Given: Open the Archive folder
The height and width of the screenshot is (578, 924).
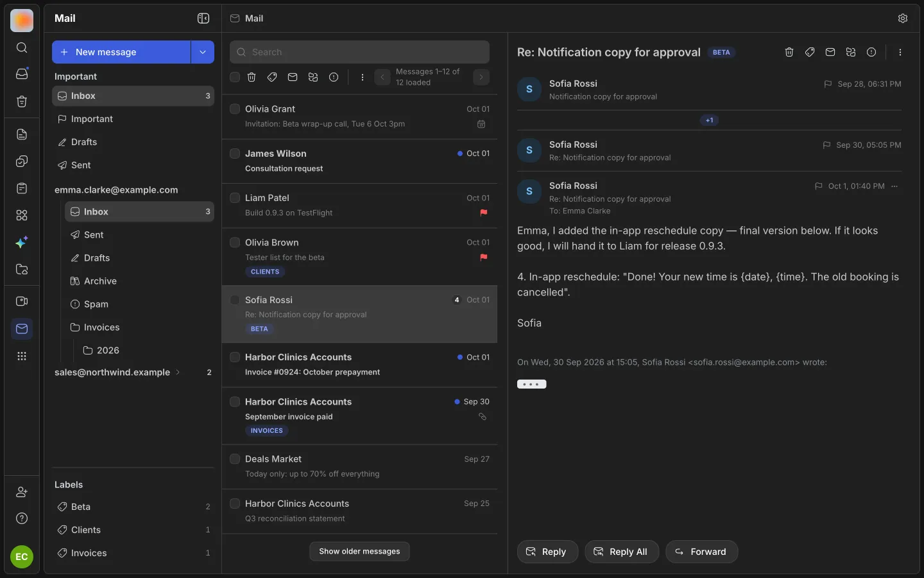Looking at the screenshot, I should tap(139, 281).
